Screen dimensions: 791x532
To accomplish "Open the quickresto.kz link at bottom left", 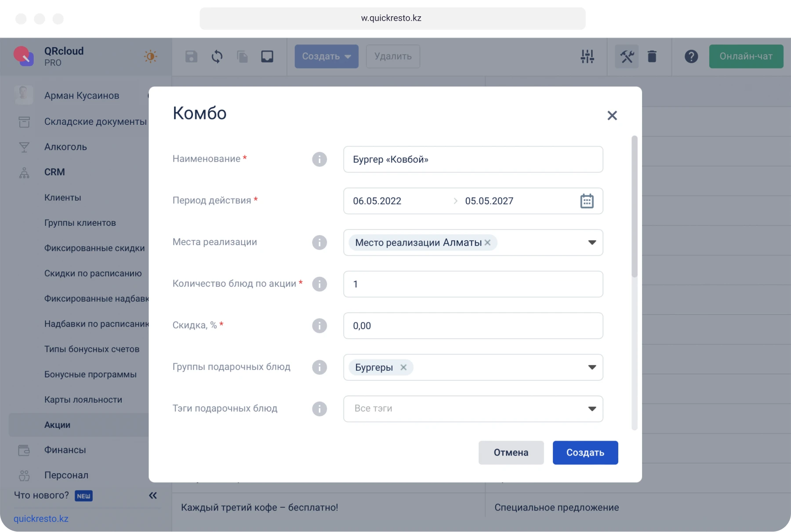I will tap(41, 518).
